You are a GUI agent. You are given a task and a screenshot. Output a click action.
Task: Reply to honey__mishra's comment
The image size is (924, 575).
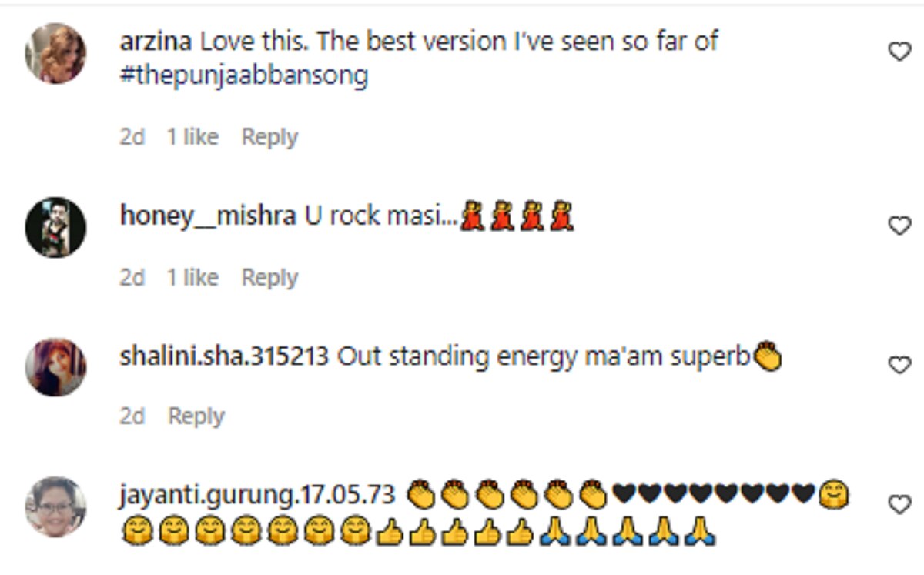click(269, 278)
